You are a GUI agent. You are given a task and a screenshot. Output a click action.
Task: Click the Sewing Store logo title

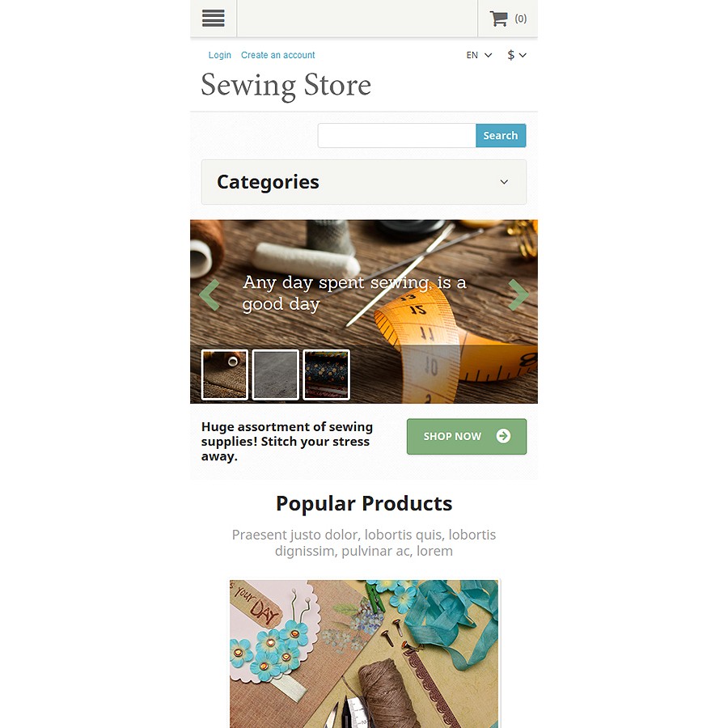[x=286, y=86]
